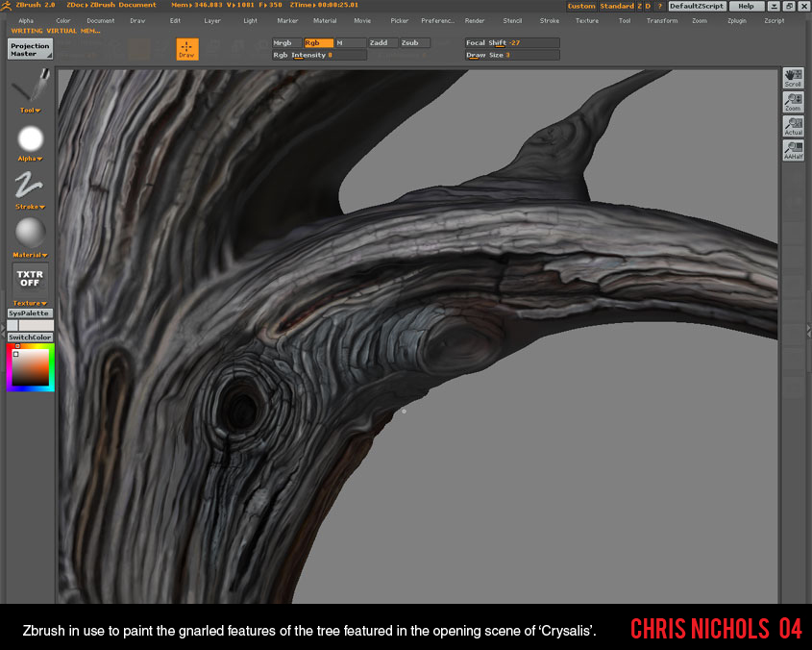The height and width of the screenshot is (650, 812).
Task: Open the Stroke menu in menu bar
Action: click(550, 21)
